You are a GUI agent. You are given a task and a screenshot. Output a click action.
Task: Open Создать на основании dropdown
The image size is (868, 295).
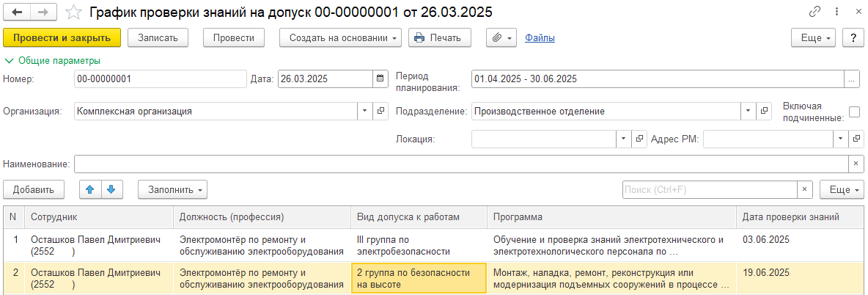(x=341, y=38)
